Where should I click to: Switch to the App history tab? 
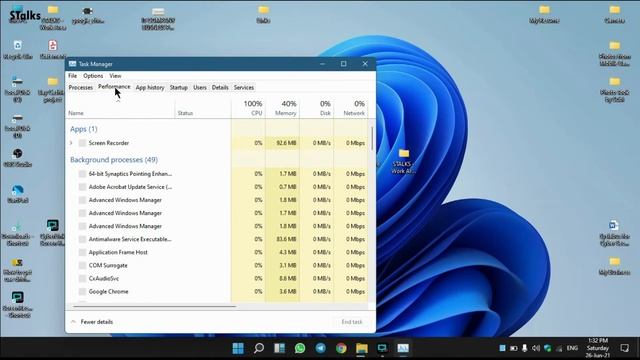pyautogui.click(x=150, y=87)
